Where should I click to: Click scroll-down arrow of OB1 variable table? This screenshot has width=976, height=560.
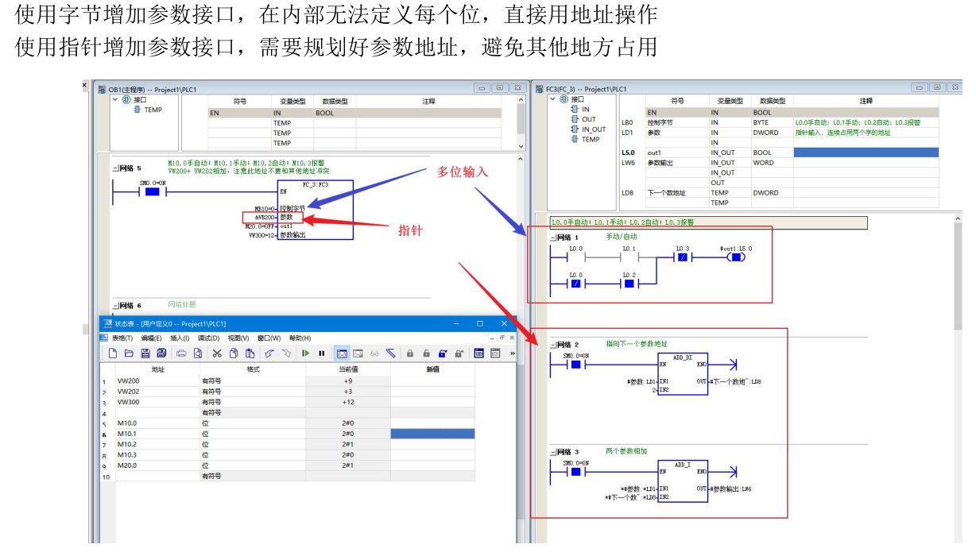(521, 146)
